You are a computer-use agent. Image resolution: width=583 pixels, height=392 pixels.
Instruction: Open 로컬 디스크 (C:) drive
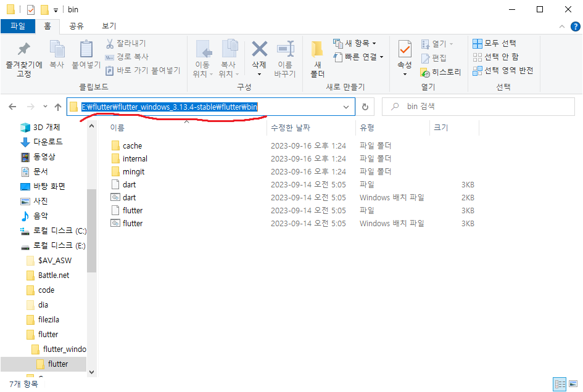click(53, 231)
